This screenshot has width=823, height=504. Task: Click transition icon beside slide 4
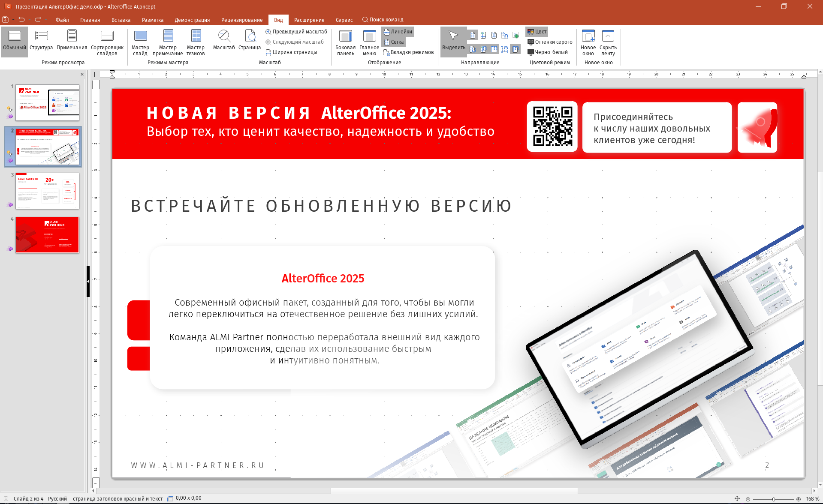point(10,249)
